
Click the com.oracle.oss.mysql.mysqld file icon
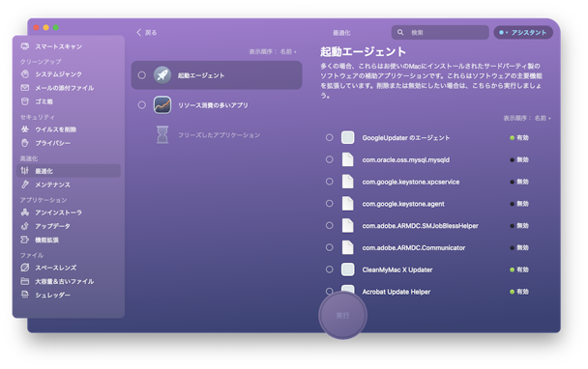coord(347,159)
